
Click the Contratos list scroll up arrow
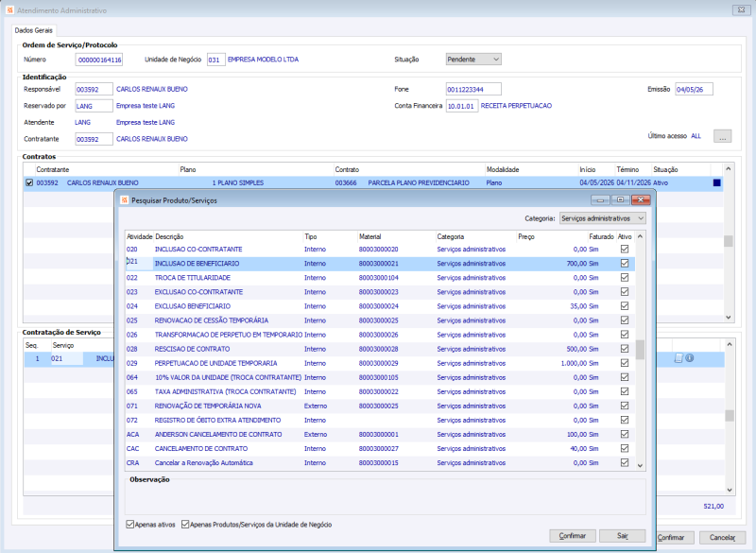coord(728,169)
